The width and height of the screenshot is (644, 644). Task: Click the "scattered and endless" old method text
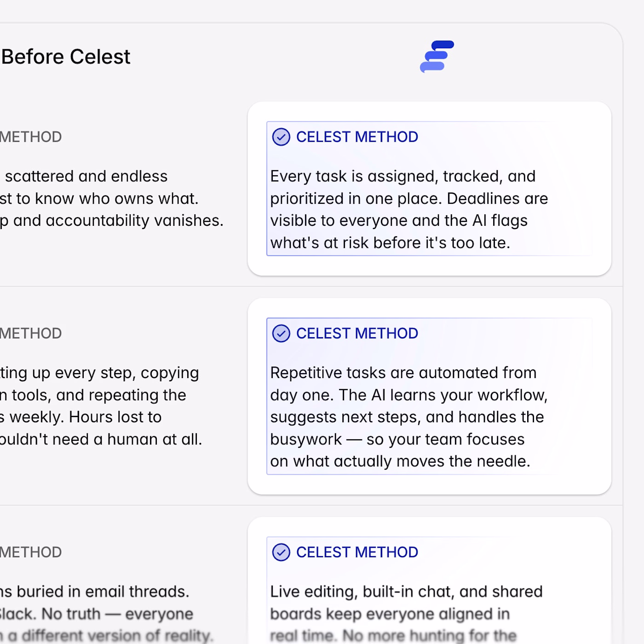(x=86, y=176)
